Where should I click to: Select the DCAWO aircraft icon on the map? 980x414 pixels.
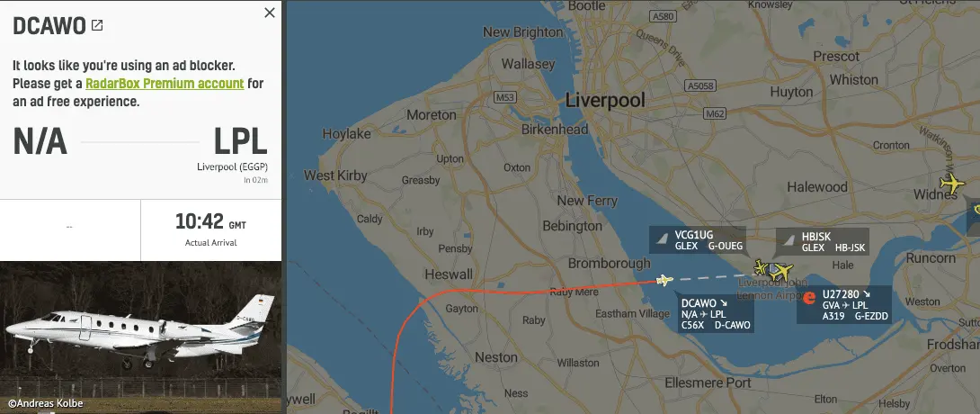coord(664,280)
